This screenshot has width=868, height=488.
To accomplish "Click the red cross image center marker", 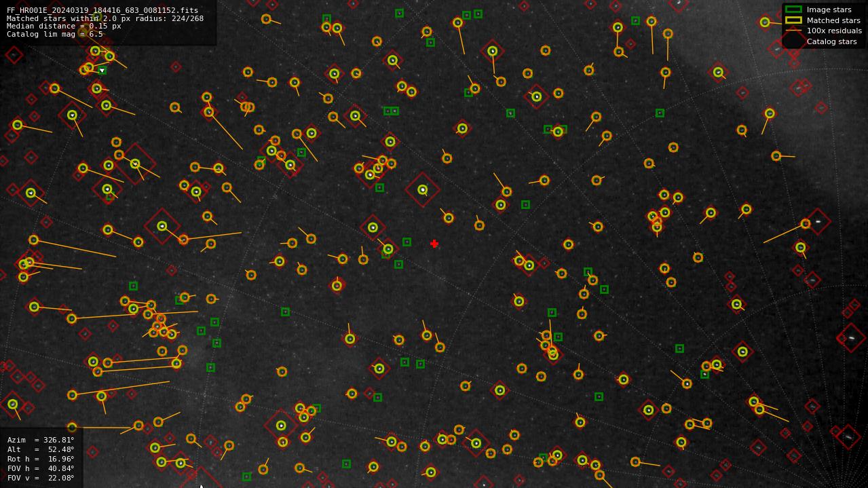I will [434, 244].
